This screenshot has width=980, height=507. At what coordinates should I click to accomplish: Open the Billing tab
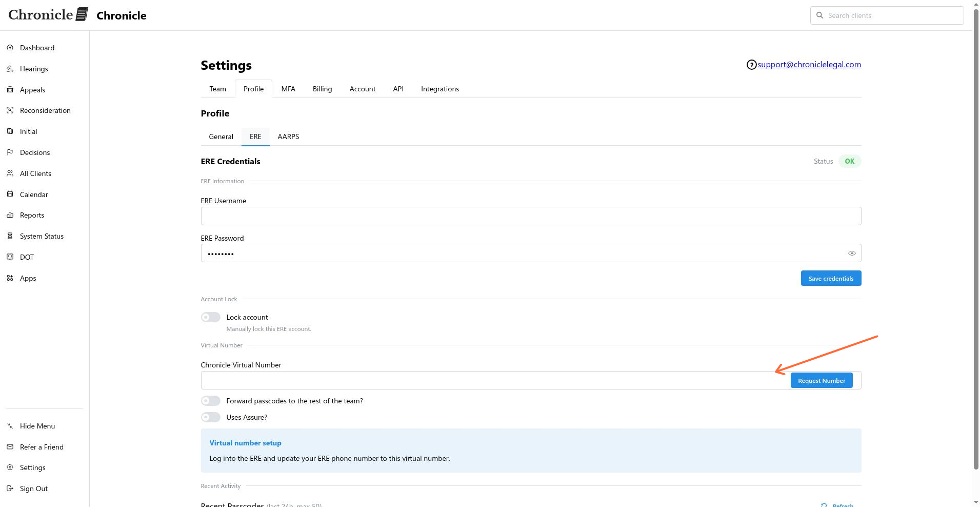click(322, 89)
